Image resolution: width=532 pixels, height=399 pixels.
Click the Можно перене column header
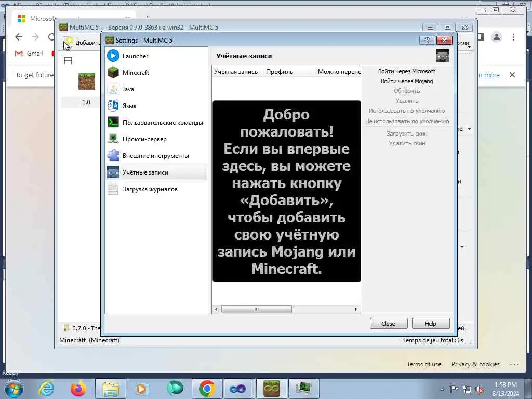click(338, 72)
